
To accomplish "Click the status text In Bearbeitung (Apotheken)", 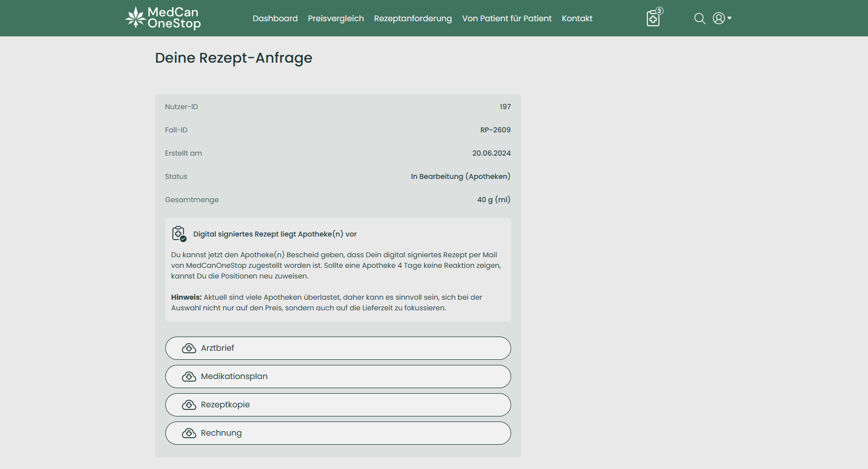I will (460, 176).
